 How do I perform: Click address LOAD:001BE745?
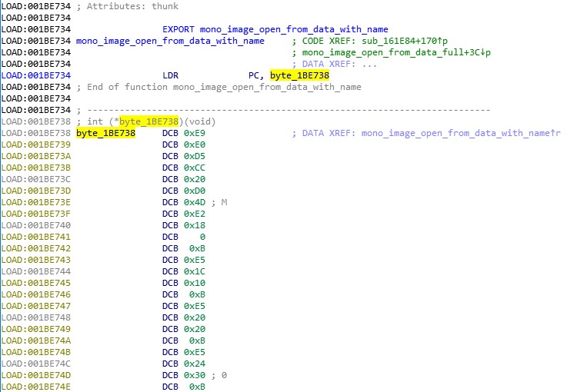36,283
